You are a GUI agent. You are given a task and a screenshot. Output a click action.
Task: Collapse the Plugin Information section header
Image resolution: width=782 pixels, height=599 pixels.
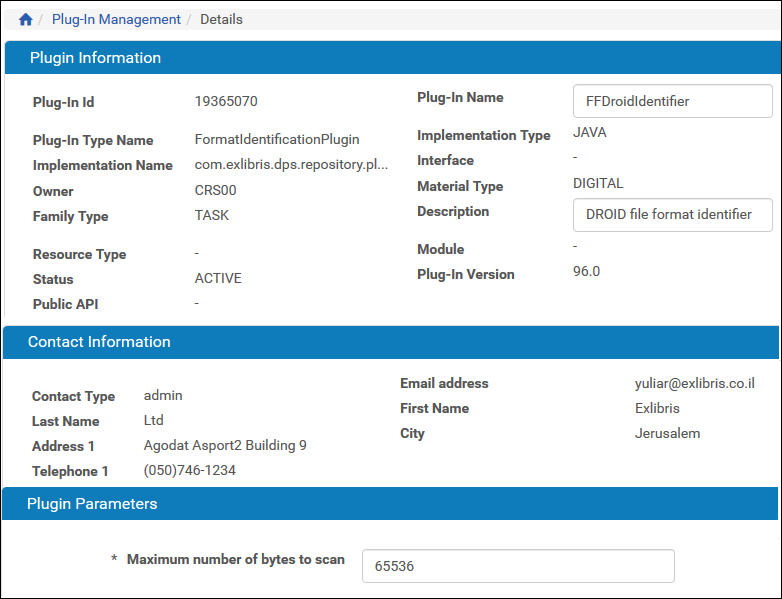point(95,58)
